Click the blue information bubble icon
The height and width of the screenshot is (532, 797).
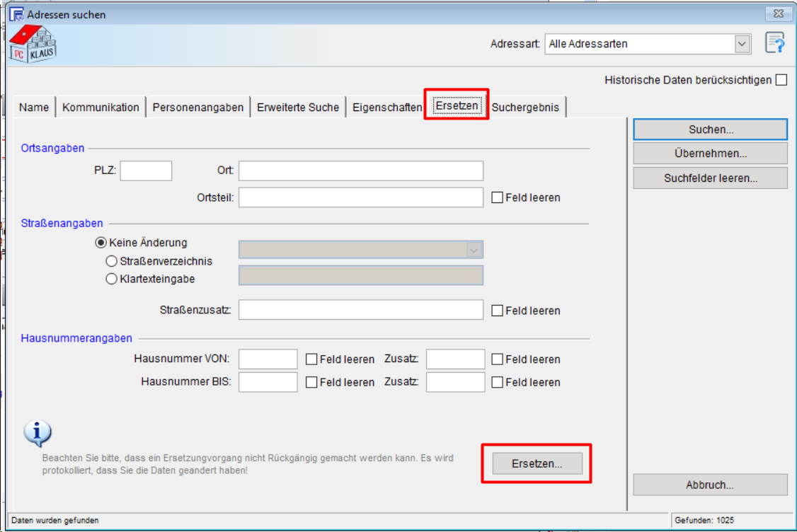click(x=38, y=432)
